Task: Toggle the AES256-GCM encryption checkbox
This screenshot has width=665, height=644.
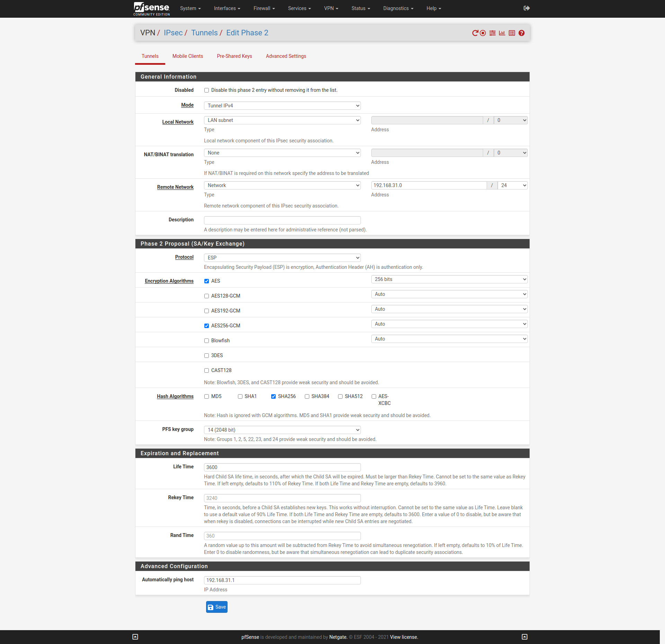Action: (207, 326)
